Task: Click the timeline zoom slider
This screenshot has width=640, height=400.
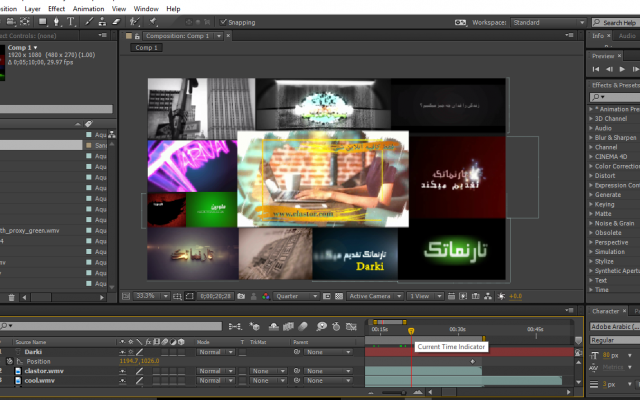Action: (393, 393)
